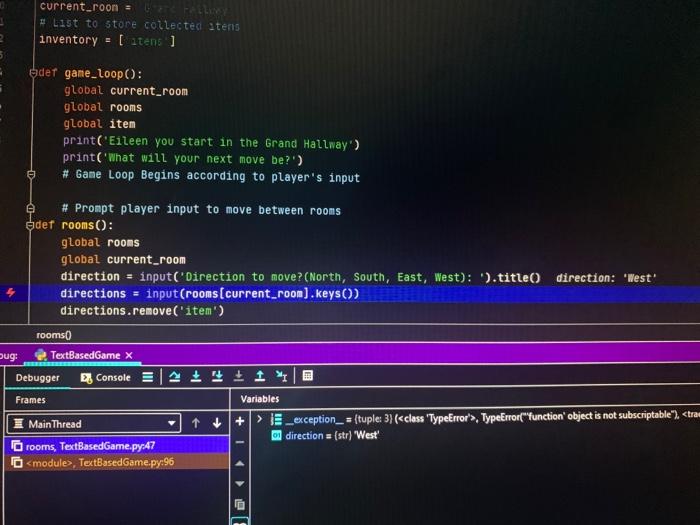Click the greyed Force Step Into icon
The width and height of the screenshot is (700, 525).
click(x=238, y=376)
